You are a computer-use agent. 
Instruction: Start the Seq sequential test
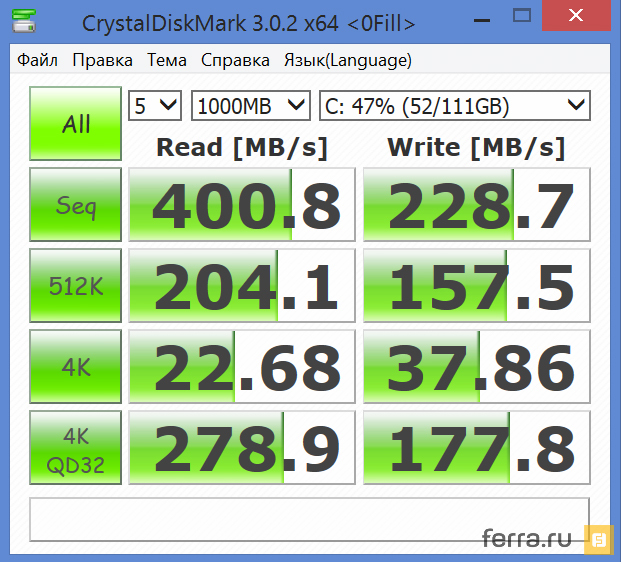pos(75,204)
